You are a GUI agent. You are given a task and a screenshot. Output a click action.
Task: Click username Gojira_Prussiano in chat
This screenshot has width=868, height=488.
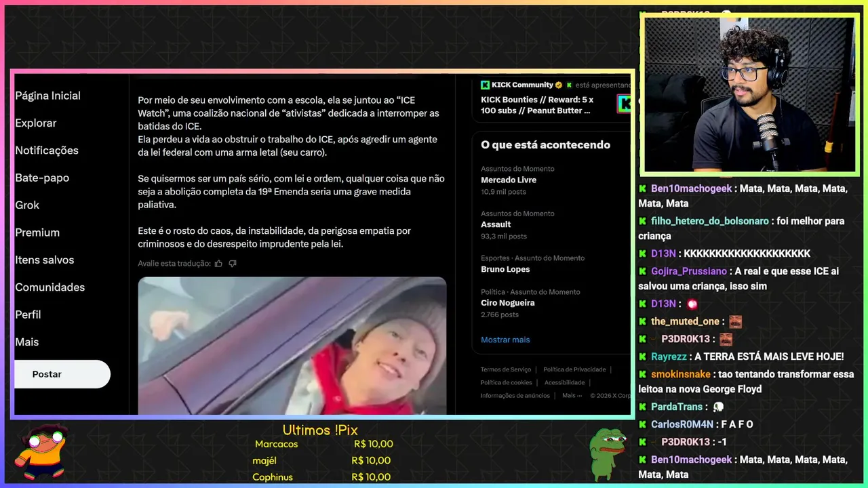[689, 271]
